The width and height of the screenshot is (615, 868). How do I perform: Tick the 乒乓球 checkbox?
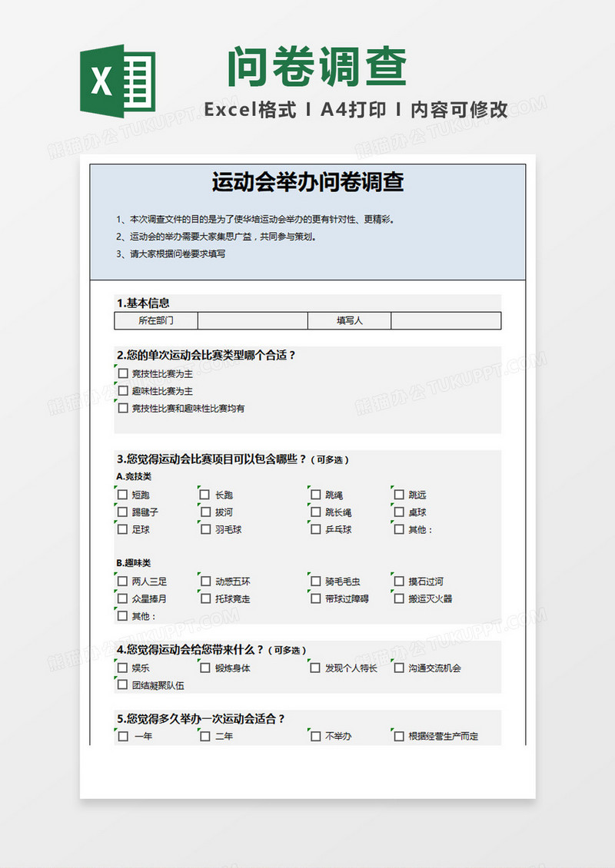[315, 529]
